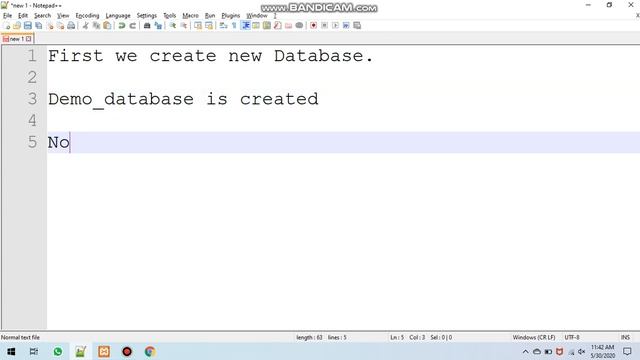Cut selection with the scissors icon
The height and width of the screenshot is (360, 640).
click(x=85, y=26)
